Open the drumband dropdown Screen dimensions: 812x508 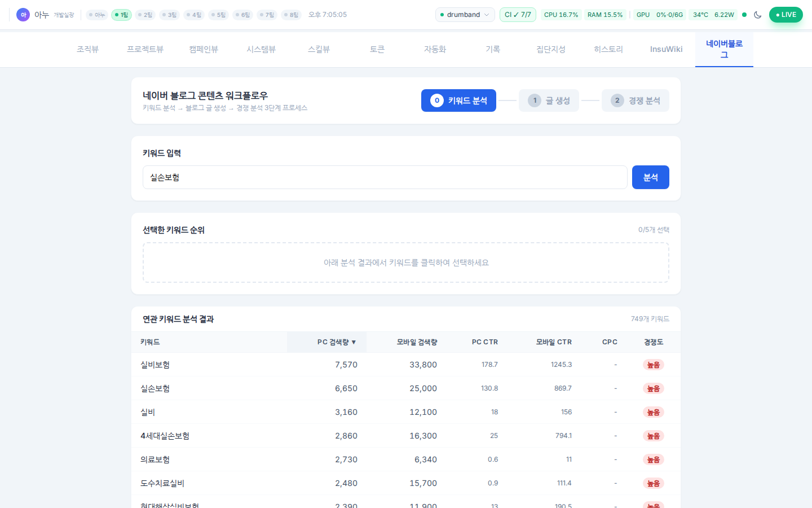tap(465, 15)
